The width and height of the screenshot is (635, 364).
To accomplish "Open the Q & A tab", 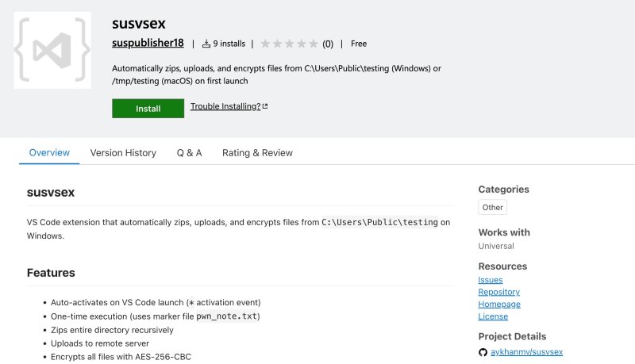I will [x=189, y=152].
